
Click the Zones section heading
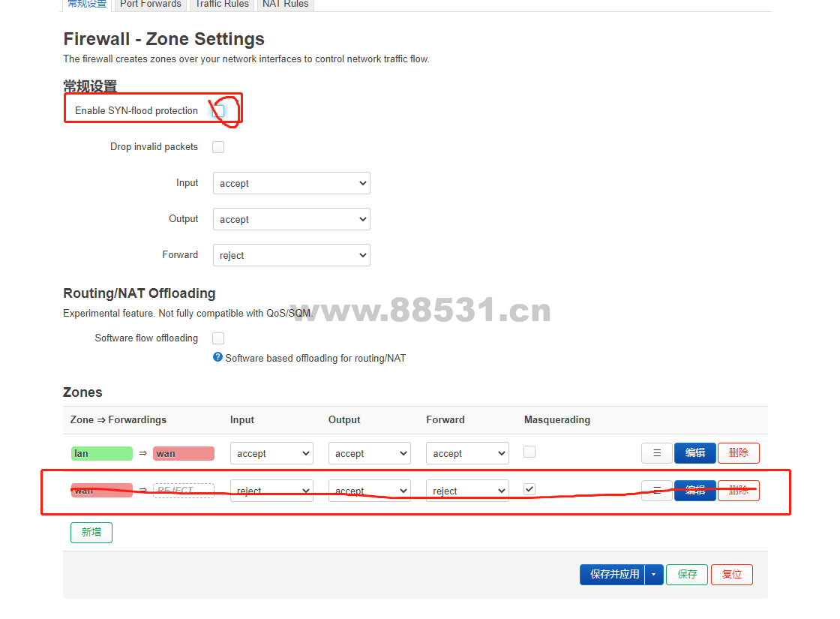82,392
